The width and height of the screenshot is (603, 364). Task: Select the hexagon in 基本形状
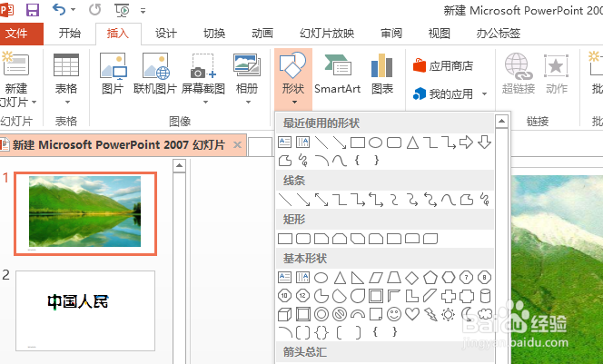pyautogui.click(x=449, y=277)
